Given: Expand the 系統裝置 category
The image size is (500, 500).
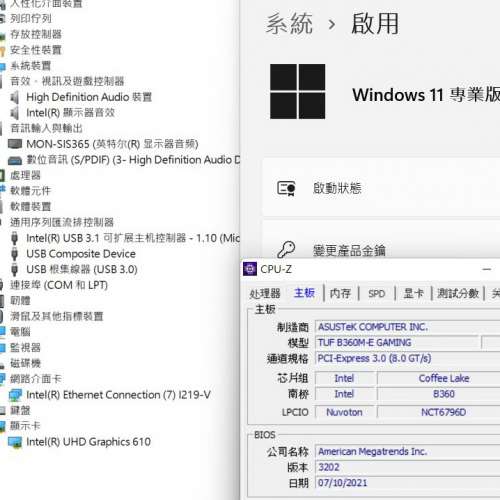Looking at the screenshot, I should coord(30,66).
